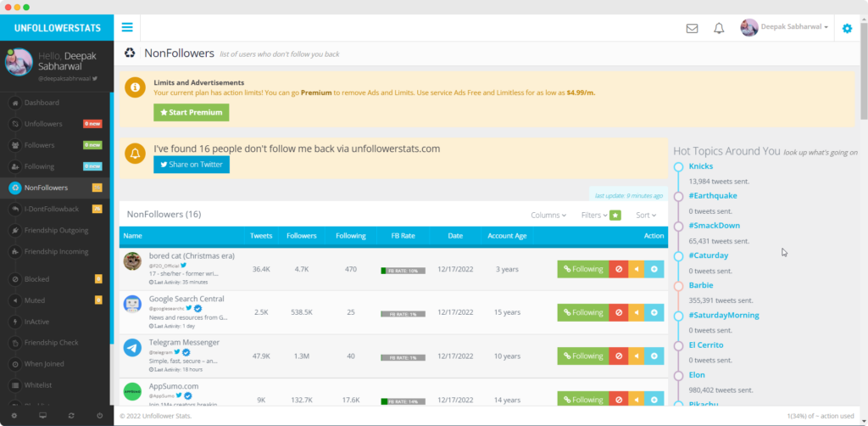Click plus icon for Google Search Central
Image resolution: width=868 pixels, height=426 pixels.
pyautogui.click(x=654, y=312)
